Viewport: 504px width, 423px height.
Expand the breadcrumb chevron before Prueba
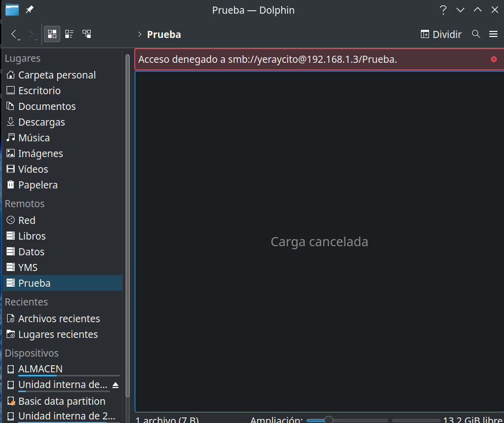(x=139, y=34)
